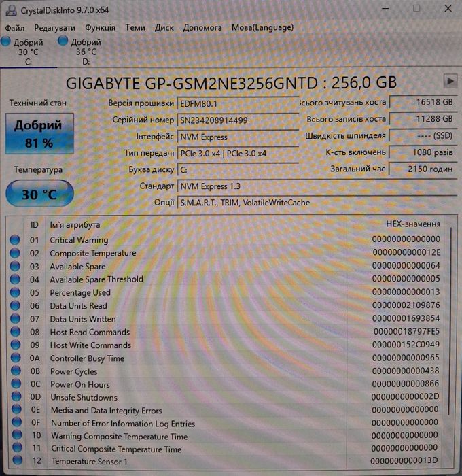The image size is (462, 476).
Task: Click the Ім'я атрибута column header
Action: coord(75,225)
